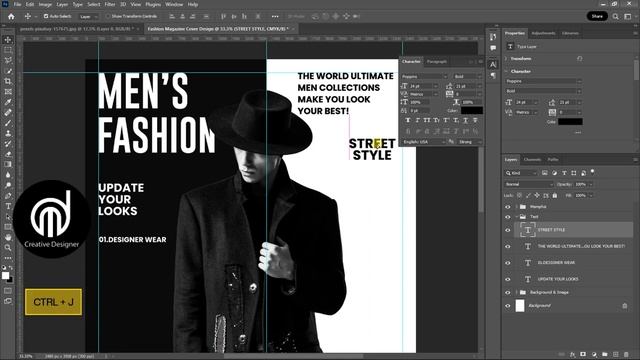Click the Share button
Viewport: 640px width, 360px height.
coord(597,16)
